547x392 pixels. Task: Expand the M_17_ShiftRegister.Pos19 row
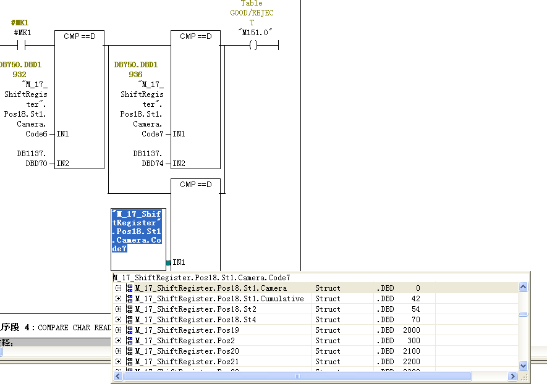click(x=118, y=330)
